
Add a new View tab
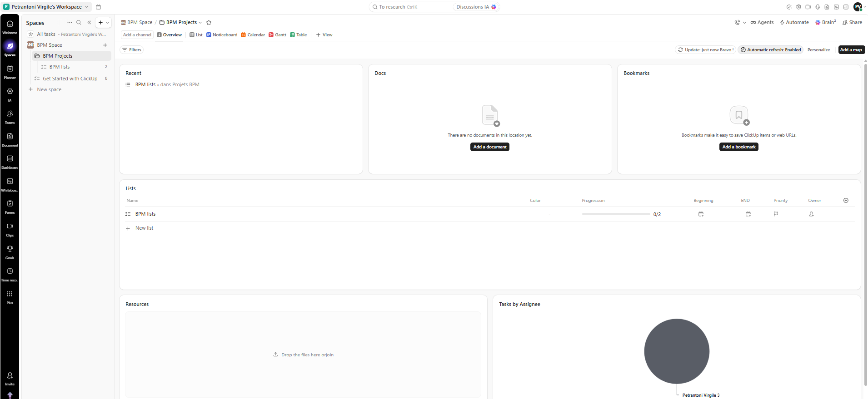click(x=324, y=35)
